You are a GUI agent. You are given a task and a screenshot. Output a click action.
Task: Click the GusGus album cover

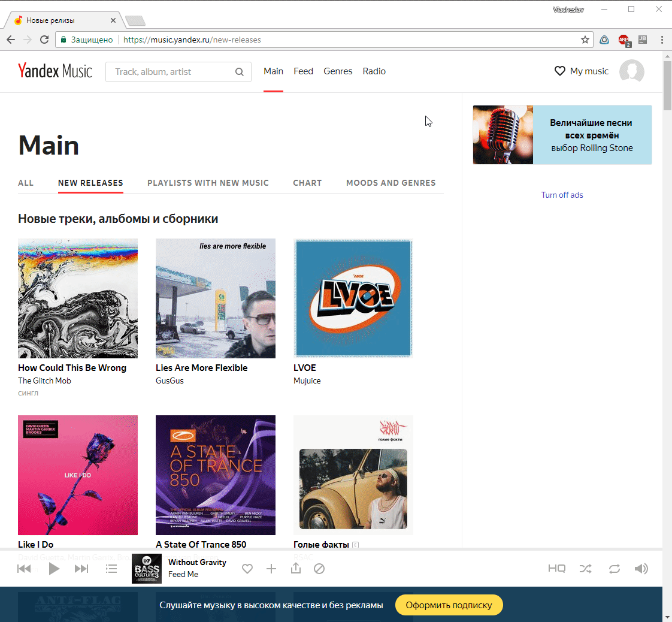coord(216,298)
